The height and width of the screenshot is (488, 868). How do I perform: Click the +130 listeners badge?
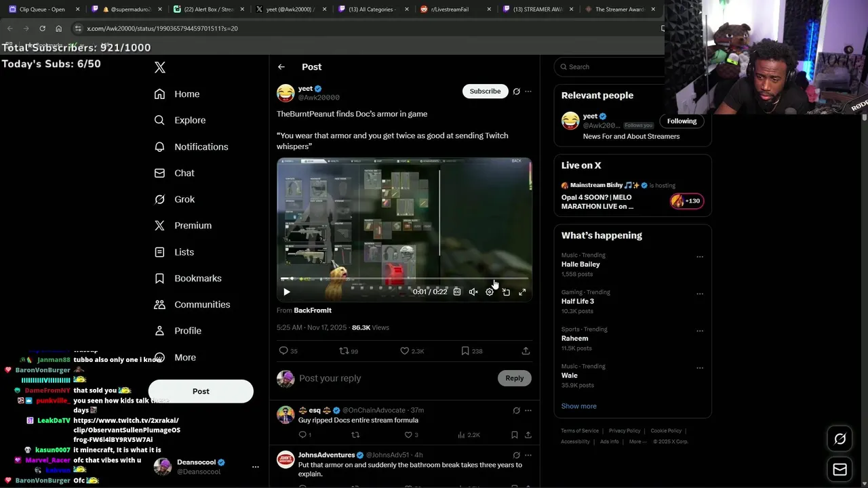tap(687, 201)
